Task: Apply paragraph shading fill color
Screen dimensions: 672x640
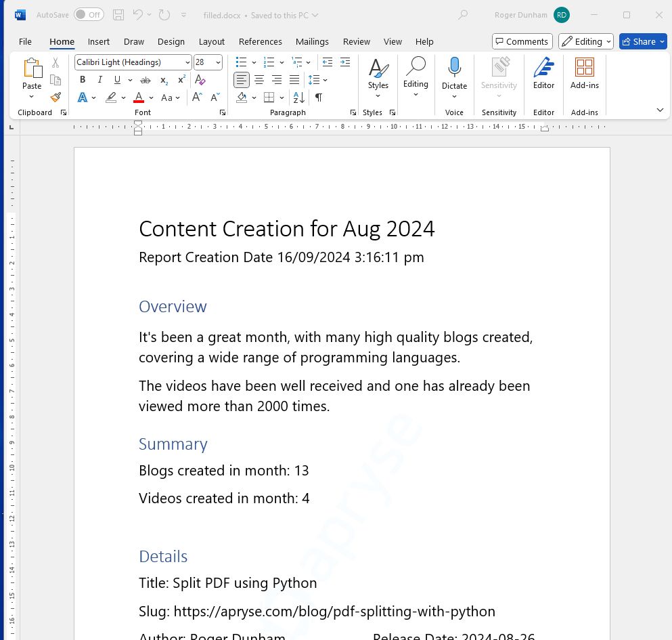Action: pos(242,98)
